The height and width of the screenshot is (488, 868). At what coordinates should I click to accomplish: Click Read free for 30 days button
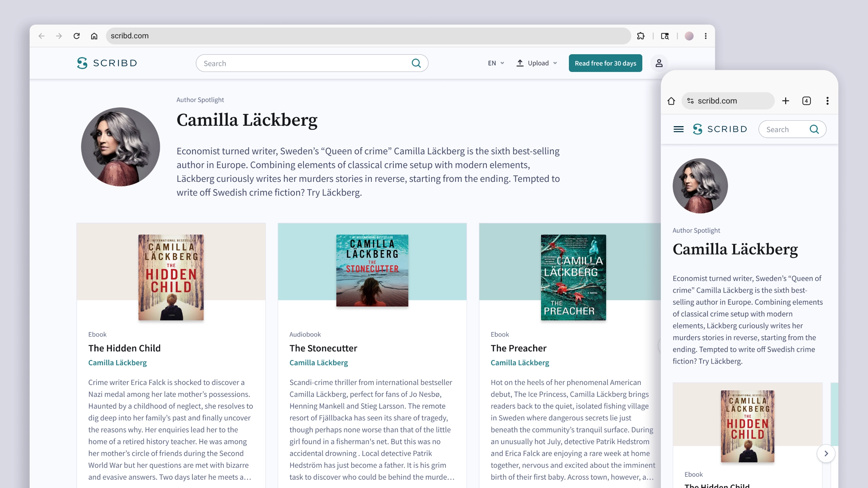pos(605,63)
